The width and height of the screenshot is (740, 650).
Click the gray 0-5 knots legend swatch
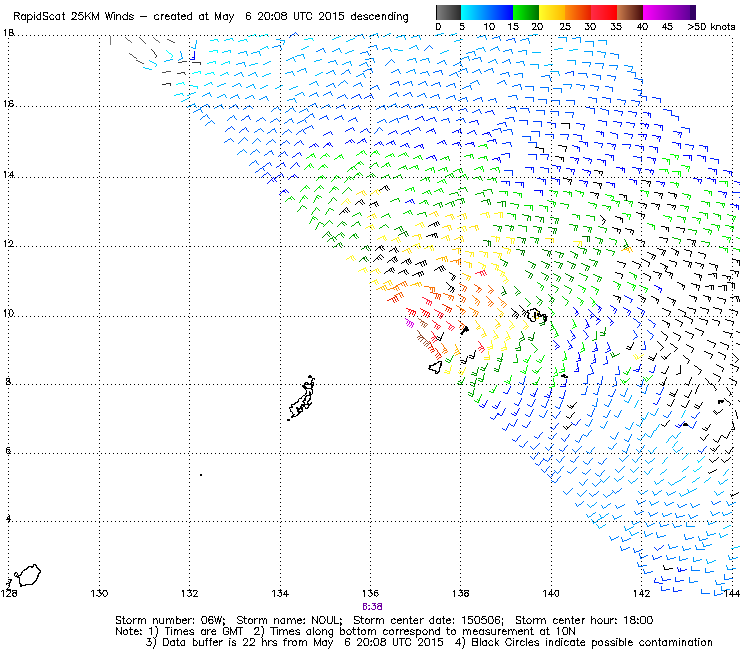(x=448, y=12)
